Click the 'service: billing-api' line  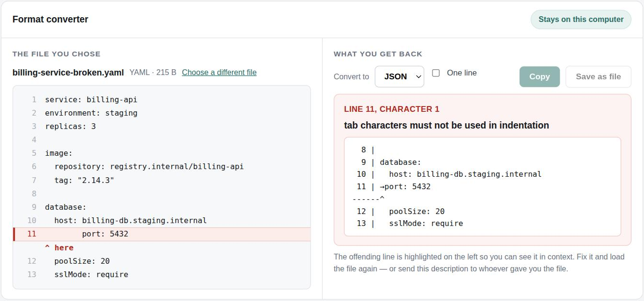pyautogui.click(x=91, y=100)
